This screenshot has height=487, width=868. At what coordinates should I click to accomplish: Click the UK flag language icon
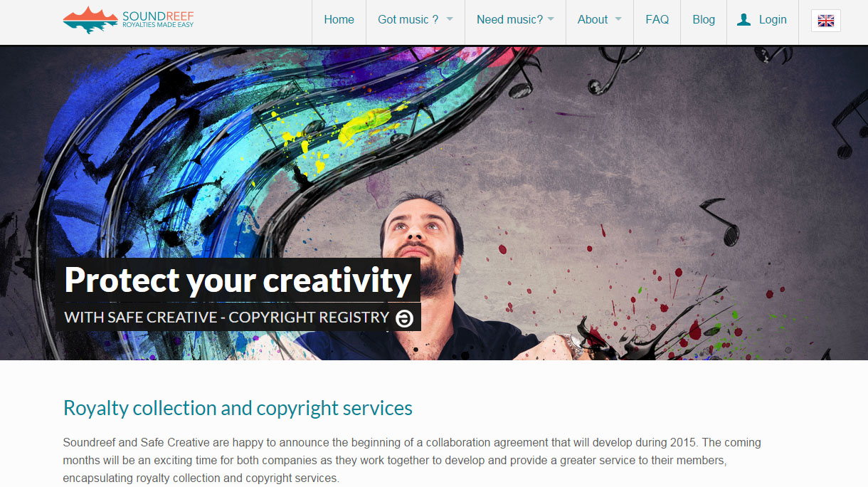(x=826, y=21)
